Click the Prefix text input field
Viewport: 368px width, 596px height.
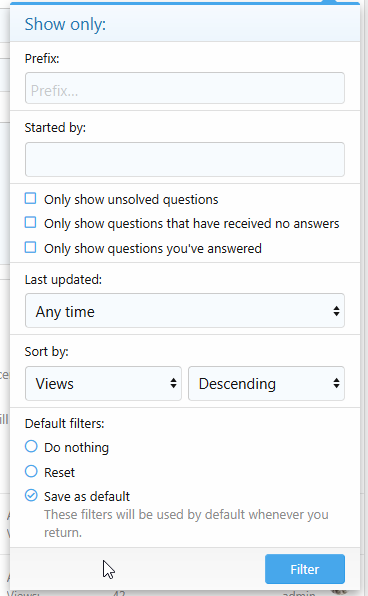coord(185,88)
